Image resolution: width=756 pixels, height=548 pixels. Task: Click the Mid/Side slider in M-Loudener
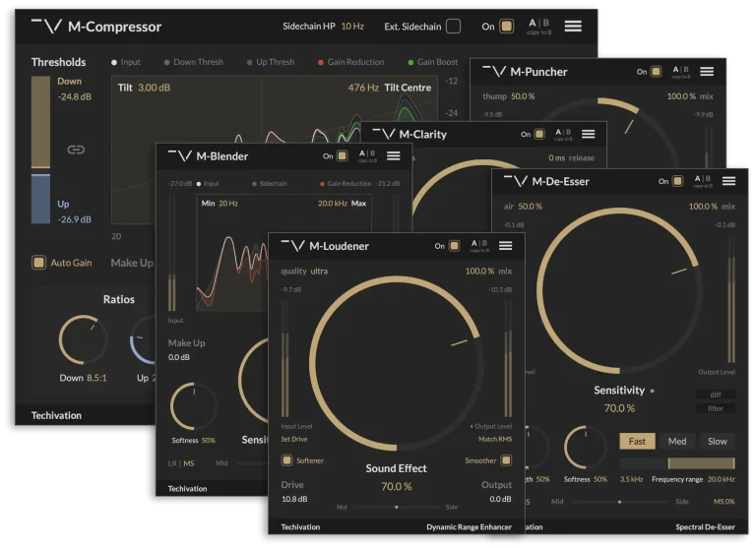point(397,507)
